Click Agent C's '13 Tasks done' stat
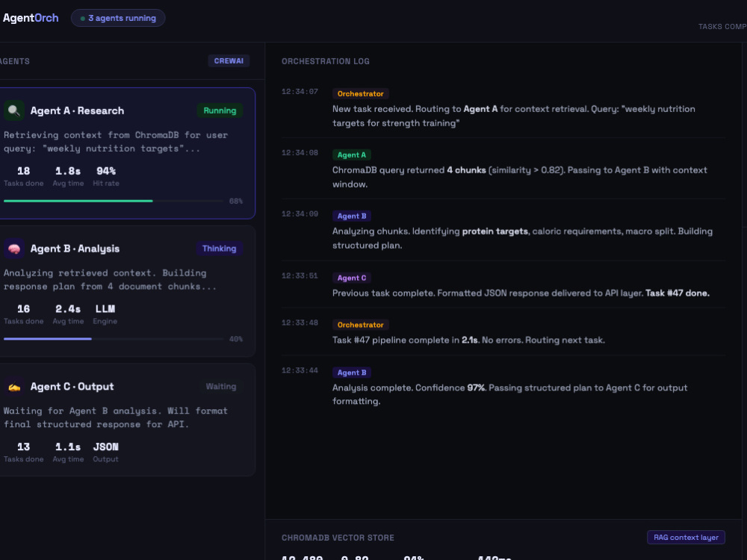The height and width of the screenshot is (560, 747). point(23,452)
